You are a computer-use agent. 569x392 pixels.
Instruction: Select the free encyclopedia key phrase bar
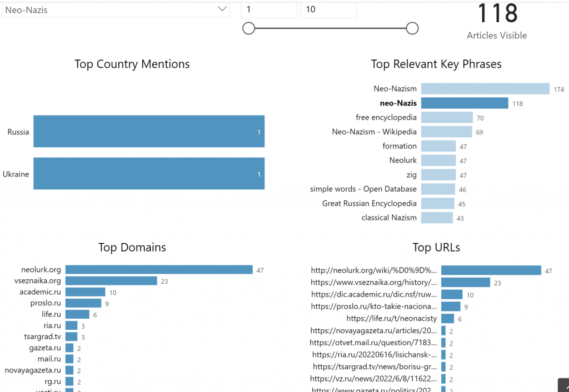coord(447,117)
